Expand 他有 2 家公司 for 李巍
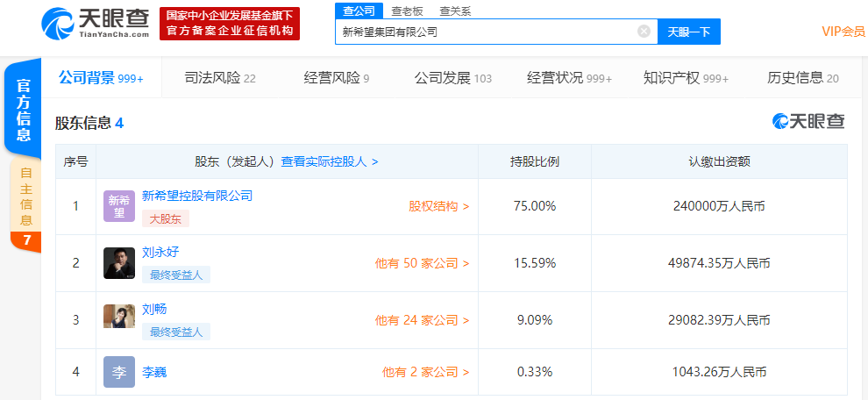Viewport: 868px width, 400px height. 426,372
